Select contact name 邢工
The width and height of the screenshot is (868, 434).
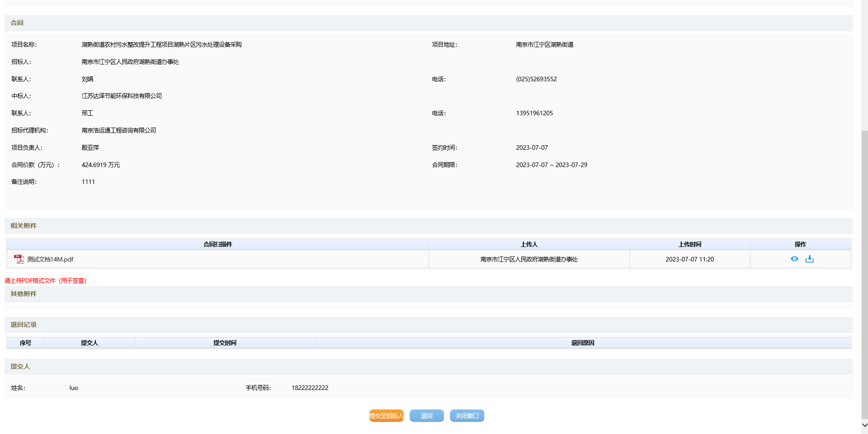[88, 113]
